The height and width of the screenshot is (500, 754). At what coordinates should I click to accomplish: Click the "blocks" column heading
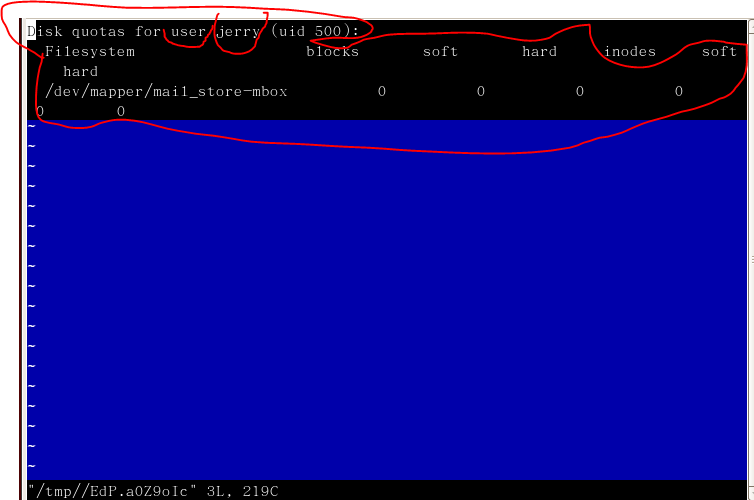click(333, 51)
